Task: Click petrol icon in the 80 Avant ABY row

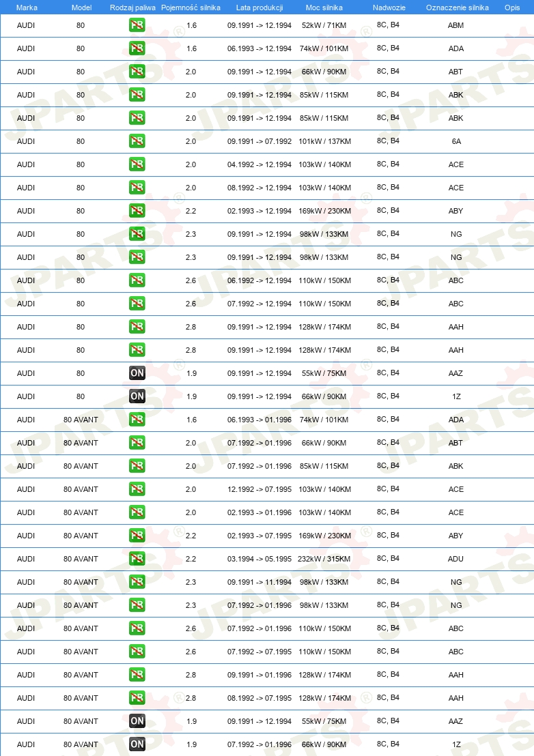Action: 137,536
